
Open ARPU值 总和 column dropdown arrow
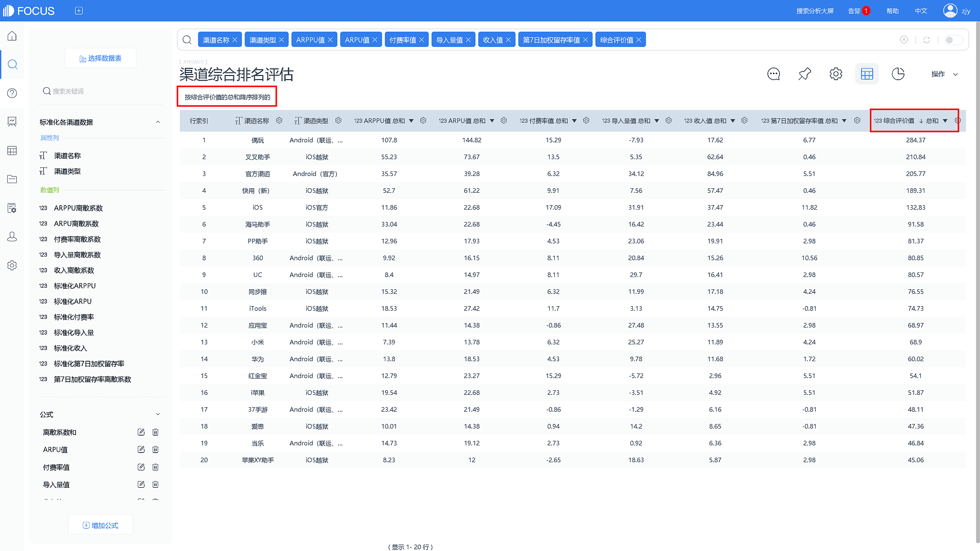point(492,121)
